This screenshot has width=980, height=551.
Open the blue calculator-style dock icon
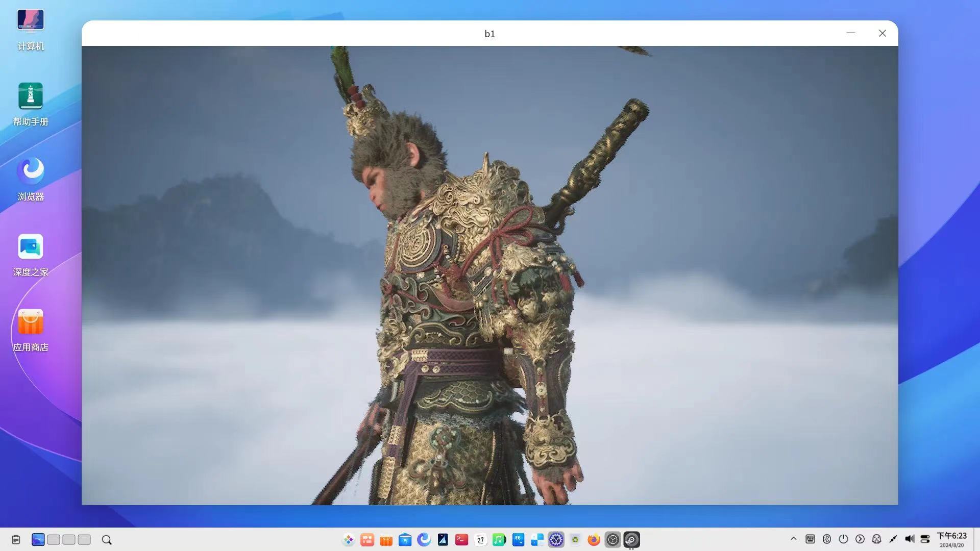[537, 540]
